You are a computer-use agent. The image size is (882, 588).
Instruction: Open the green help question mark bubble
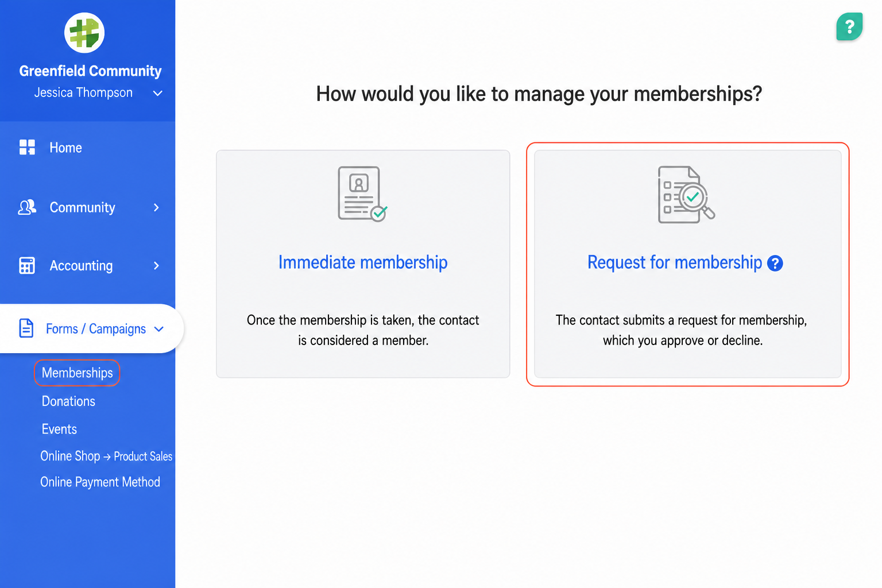tap(850, 26)
